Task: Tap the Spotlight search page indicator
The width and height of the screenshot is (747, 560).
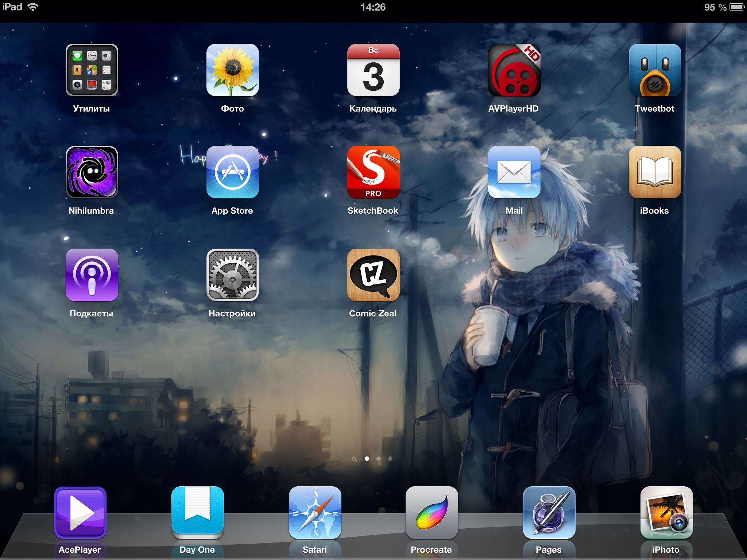Action: [354, 459]
